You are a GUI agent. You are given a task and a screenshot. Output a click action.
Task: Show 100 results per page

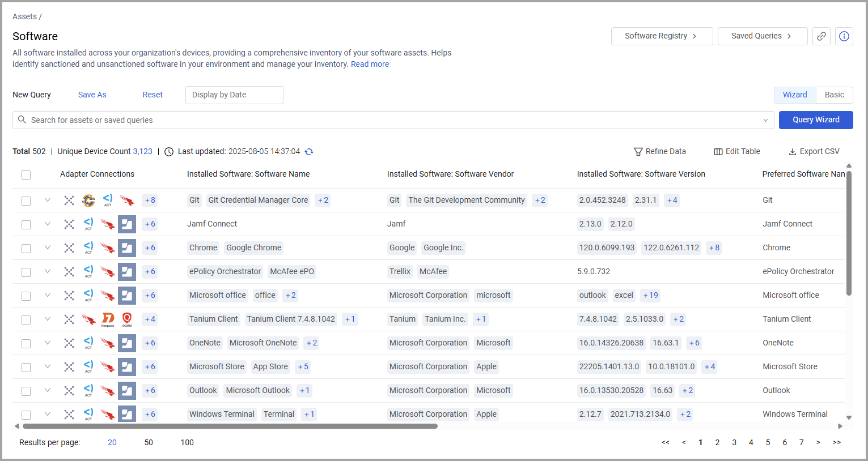[x=187, y=442]
